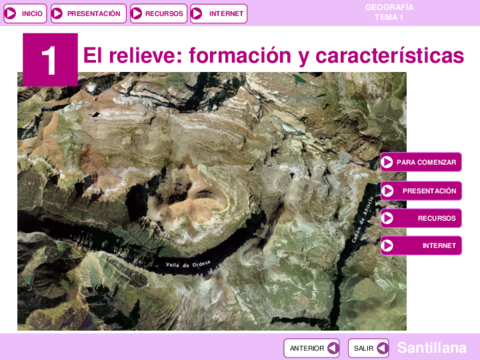Select the PRESENTACIÓN button on the right side
This screenshot has width=480, height=360.
[421, 191]
